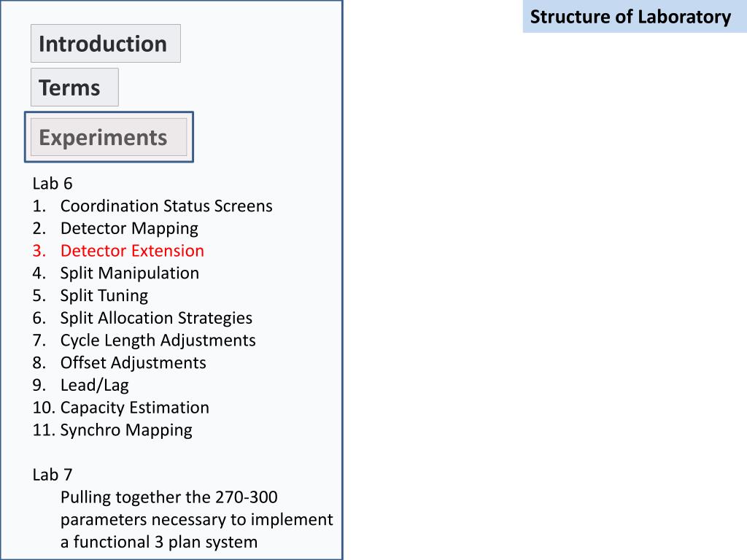This screenshot has height=560, width=747.
Task: Open the Introduction section button
Action: 106,43
